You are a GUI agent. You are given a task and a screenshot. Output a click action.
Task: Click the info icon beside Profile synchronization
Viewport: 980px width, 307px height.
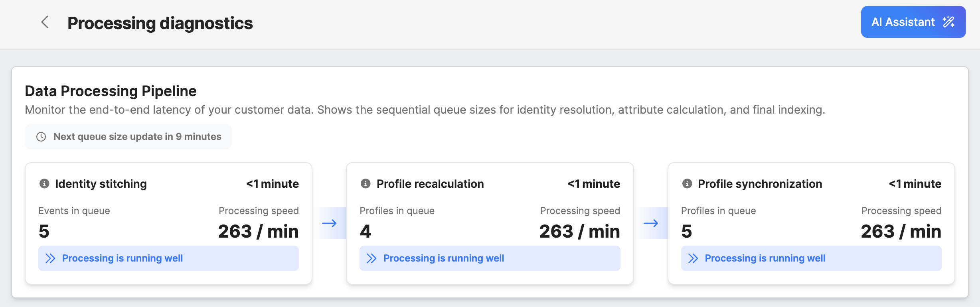(687, 184)
